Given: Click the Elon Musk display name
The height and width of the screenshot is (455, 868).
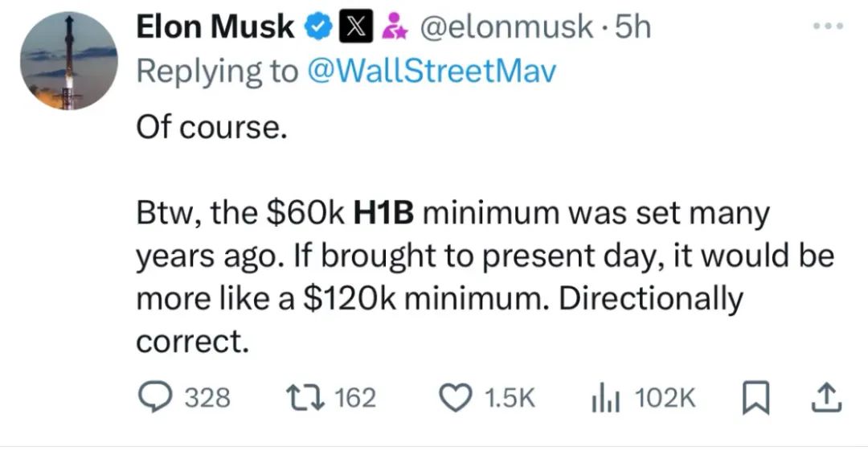Looking at the screenshot, I should pyautogui.click(x=215, y=27).
